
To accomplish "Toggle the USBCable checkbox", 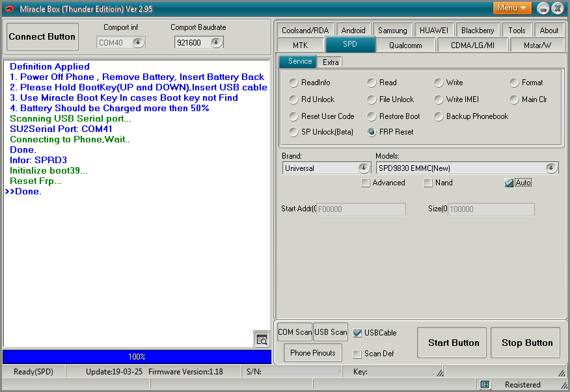I will [x=357, y=332].
